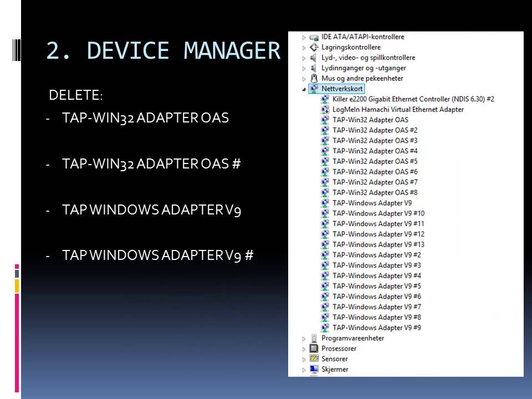Click speaker icon of Lyd-, video- og spillkontrollere
The height and width of the screenshot is (399, 532).
(x=314, y=58)
